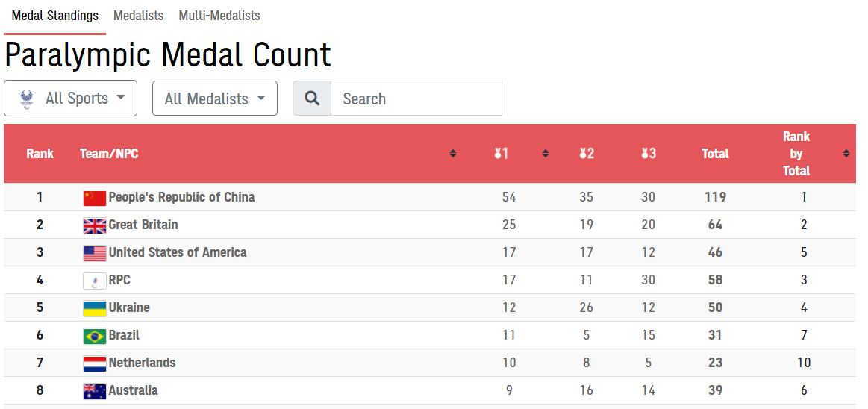This screenshot has width=868, height=409.
Task: Open the All Sports dropdown
Action: 71,99
